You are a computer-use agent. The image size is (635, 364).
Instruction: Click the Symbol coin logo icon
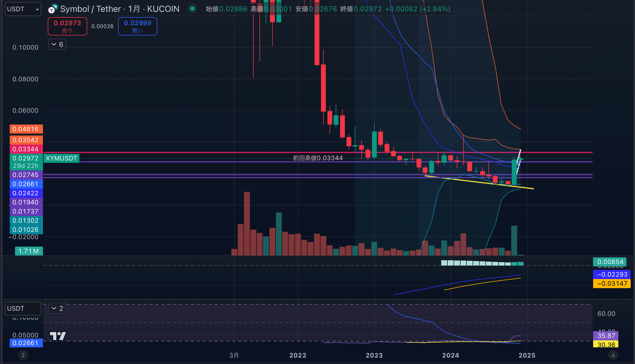point(53,9)
